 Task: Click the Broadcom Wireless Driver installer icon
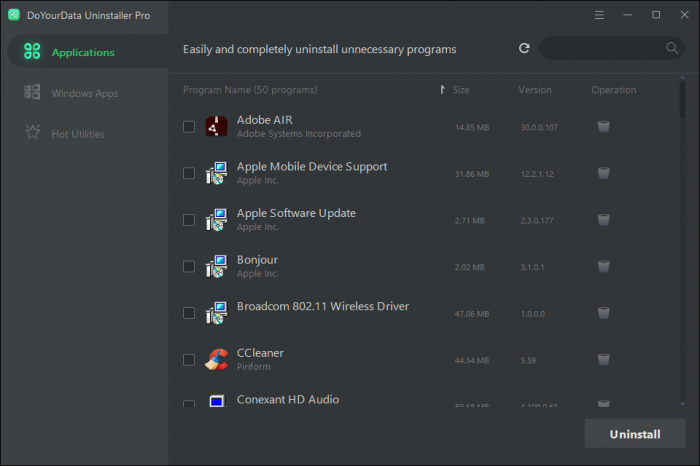217,313
